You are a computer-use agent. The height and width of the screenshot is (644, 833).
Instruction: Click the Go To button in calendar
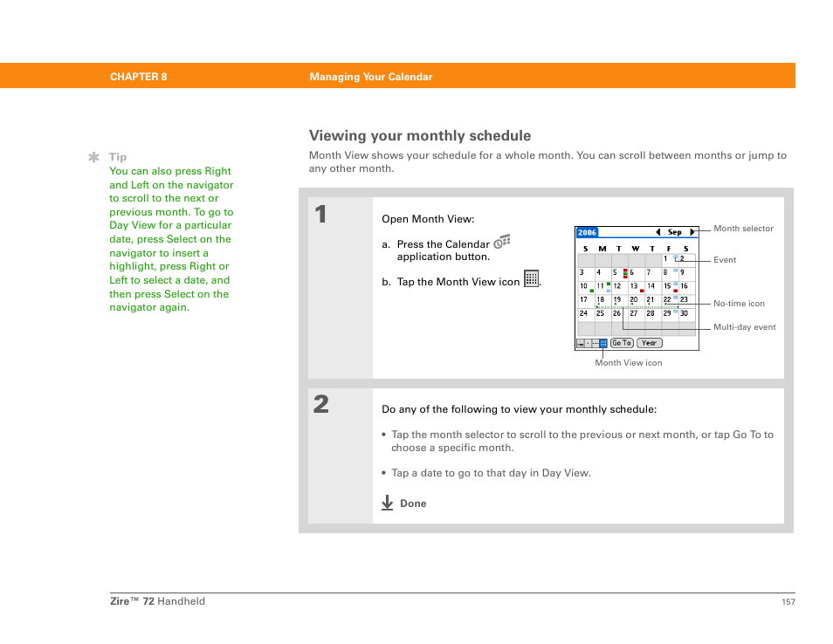pos(622,343)
